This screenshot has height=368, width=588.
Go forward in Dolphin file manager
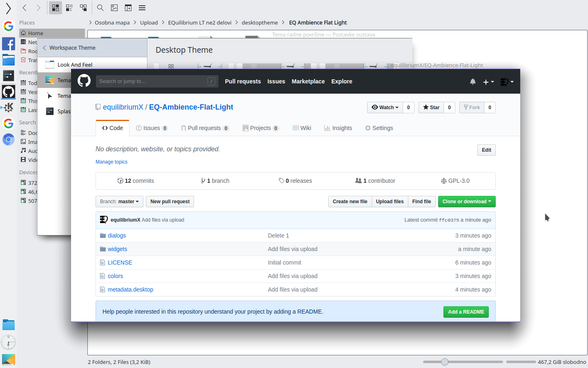pos(38,8)
